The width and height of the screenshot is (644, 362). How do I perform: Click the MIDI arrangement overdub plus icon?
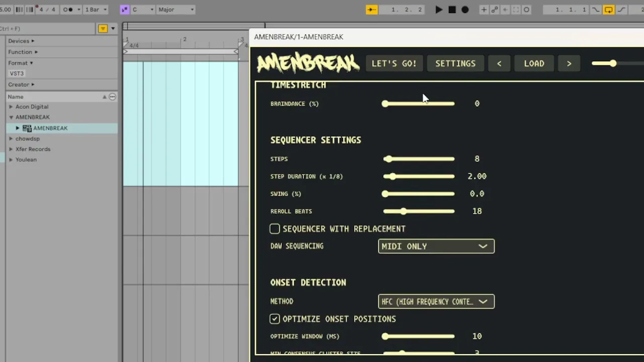pos(484,10)
